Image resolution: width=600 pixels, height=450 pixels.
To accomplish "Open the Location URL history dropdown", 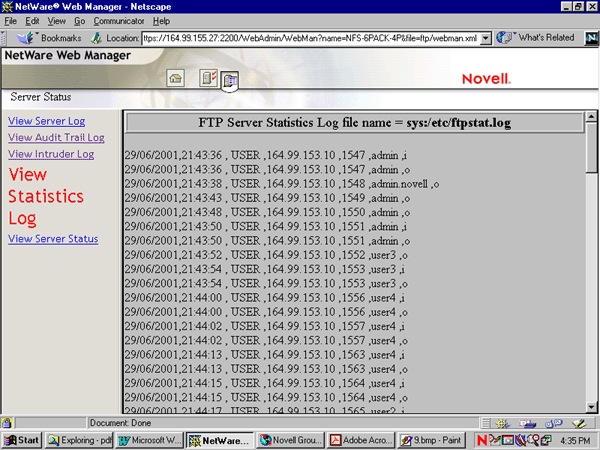I will click(486, 38).
